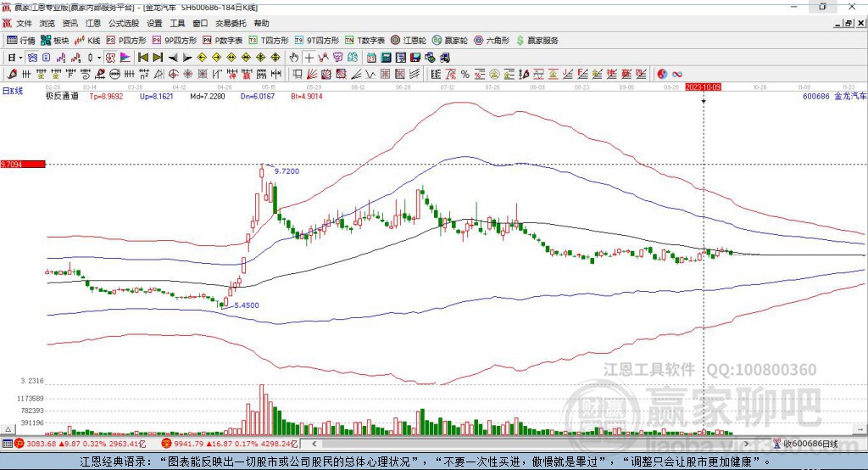Open the 江恩轮 Gann wheel

409,41
